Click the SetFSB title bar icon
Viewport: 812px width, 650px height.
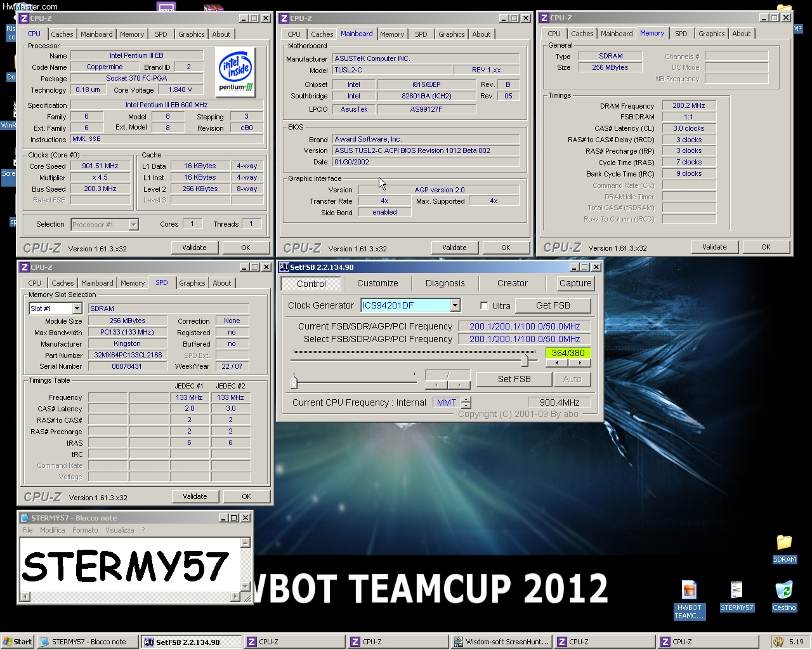click(x=284, y=267)
